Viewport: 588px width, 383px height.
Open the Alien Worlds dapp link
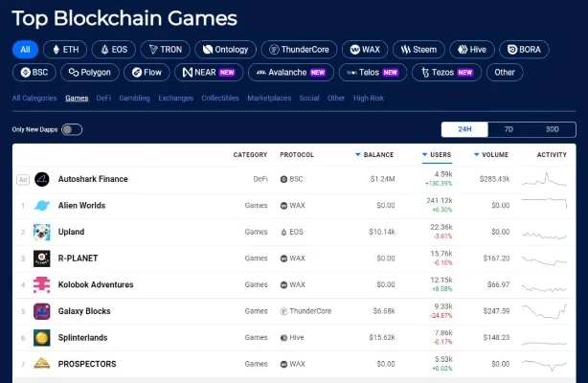(81, 206)
